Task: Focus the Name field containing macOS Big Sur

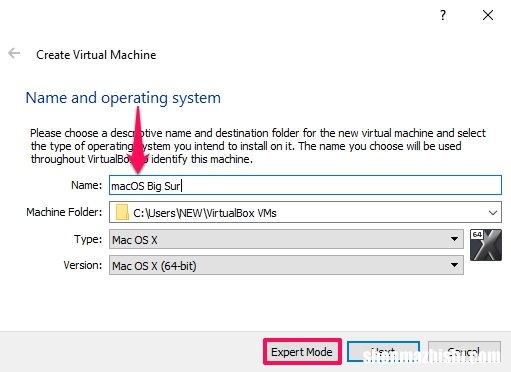Action: click(305, 185)
